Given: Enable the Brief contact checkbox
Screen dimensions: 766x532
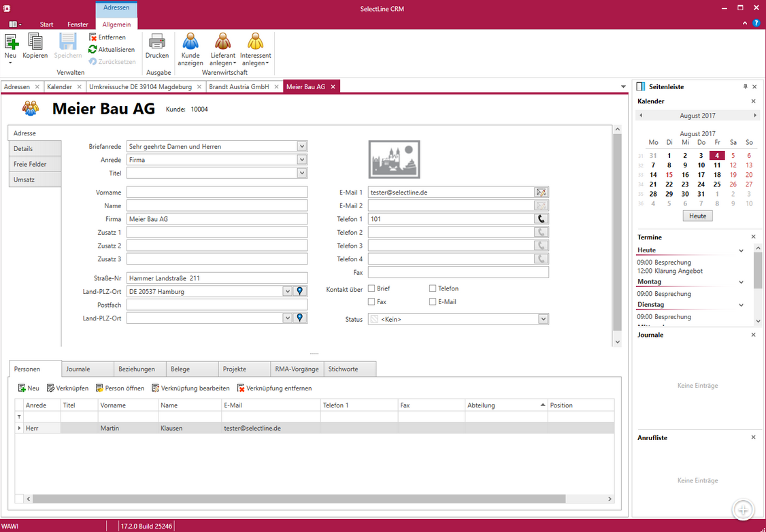Looking at the screenshot, I should point(371,288).
